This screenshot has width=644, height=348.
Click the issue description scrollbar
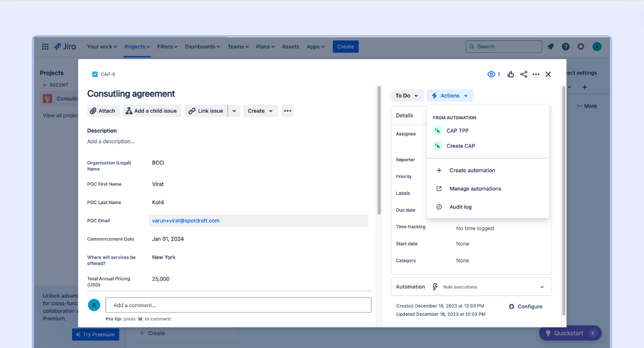pos(379,149)
